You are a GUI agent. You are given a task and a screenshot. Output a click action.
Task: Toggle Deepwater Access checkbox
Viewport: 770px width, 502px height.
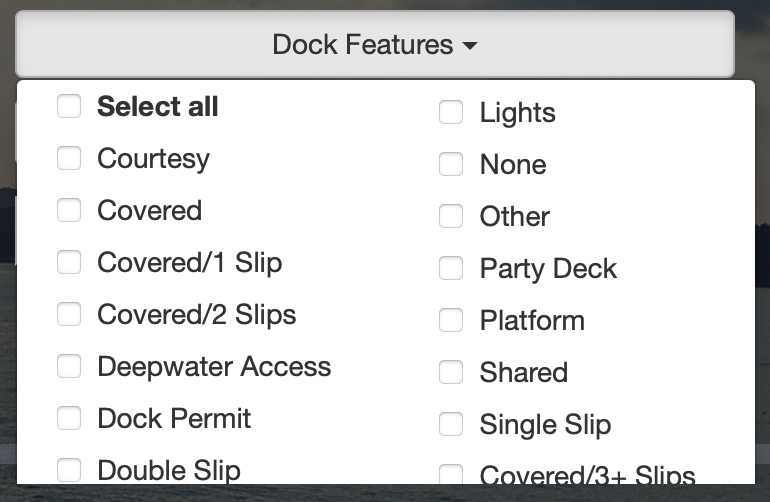pos(69,366)
